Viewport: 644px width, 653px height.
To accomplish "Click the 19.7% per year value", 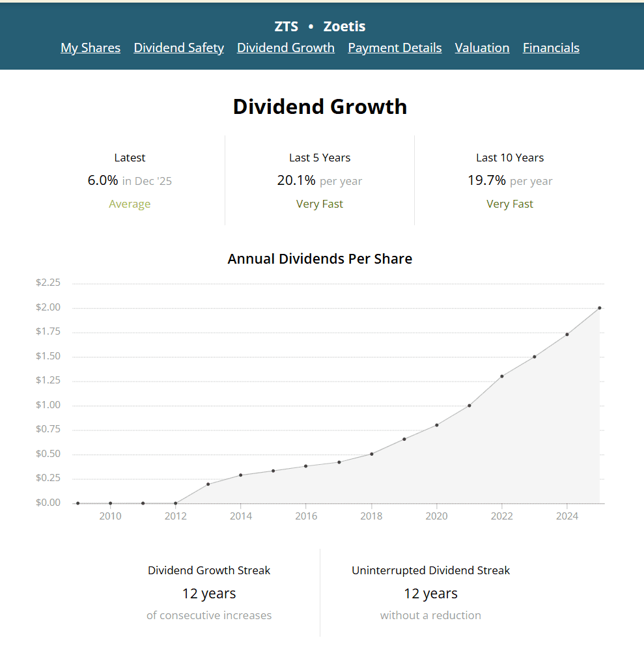I will click(510, 181).
